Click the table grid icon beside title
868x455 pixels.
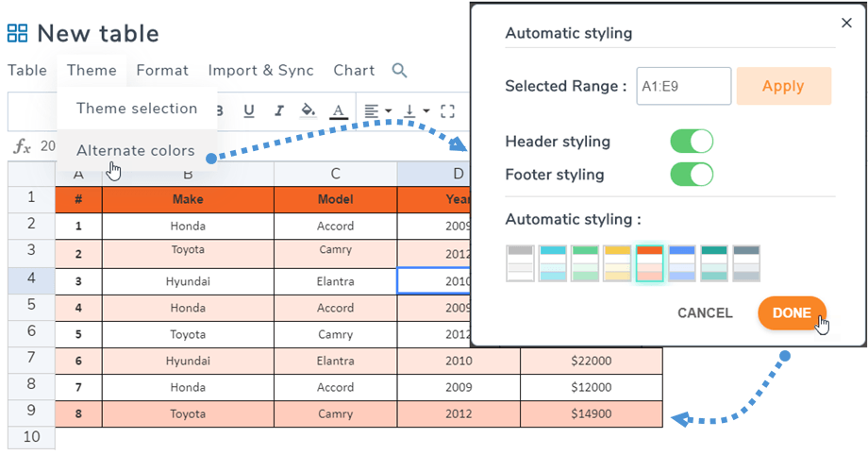(18, 35)
